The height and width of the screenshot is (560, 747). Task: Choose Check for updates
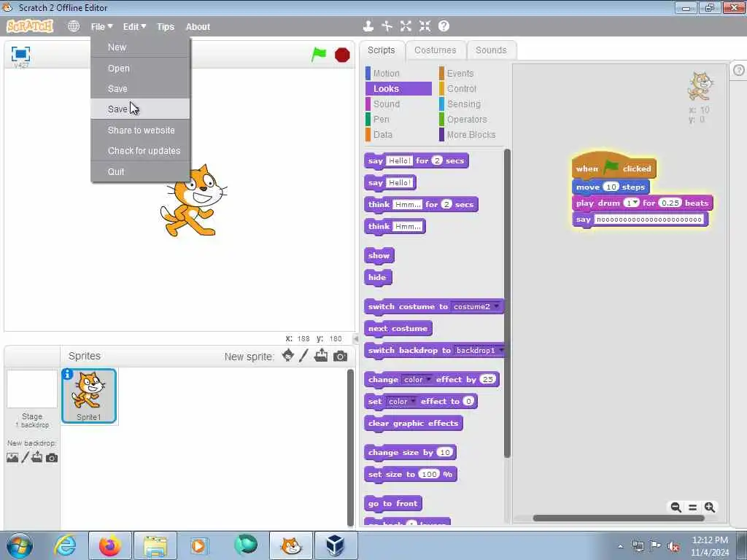pyautogui.click(x=140, y=150)
